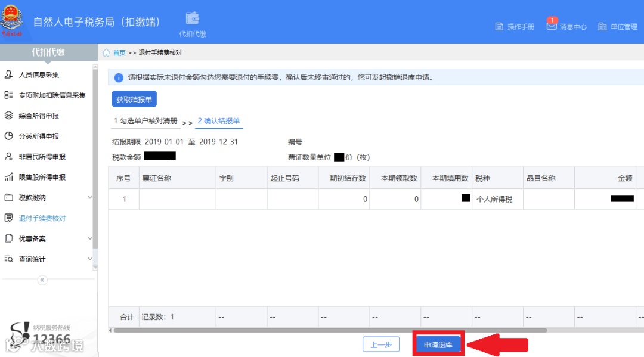Open 限售股所得申报 in sidebar
This screenshot has width=644, height=357.
click(42, 177)
